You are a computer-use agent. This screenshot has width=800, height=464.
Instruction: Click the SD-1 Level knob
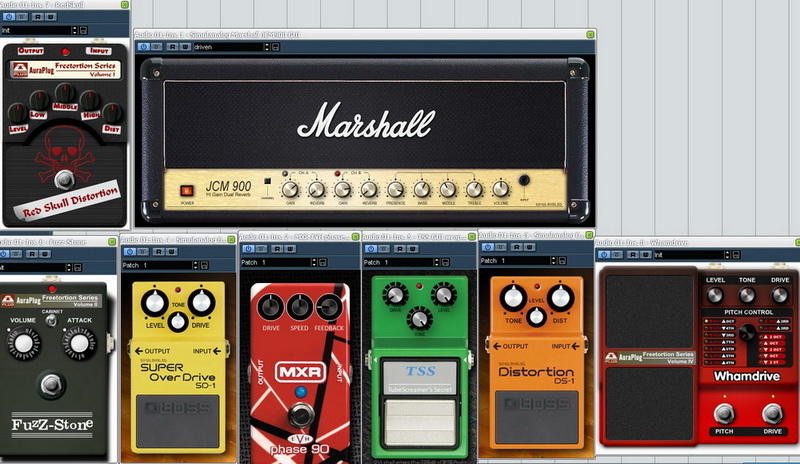tap(155, 304)
